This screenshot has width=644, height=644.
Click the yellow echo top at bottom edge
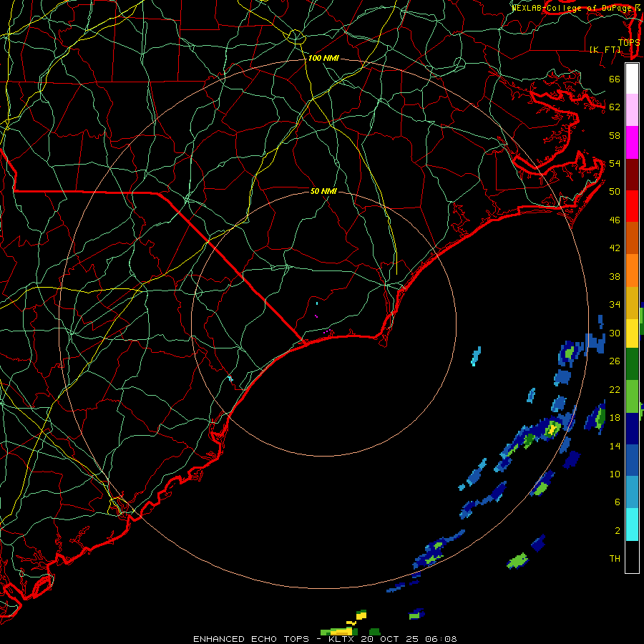pyautogui.click(x=341, y=631)
